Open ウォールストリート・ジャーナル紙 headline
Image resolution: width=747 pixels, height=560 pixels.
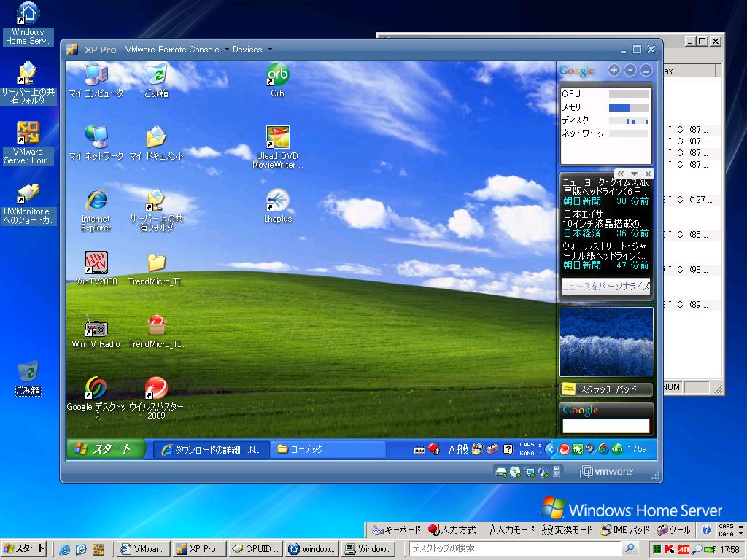pyautogui.click(x=605, y=251)
